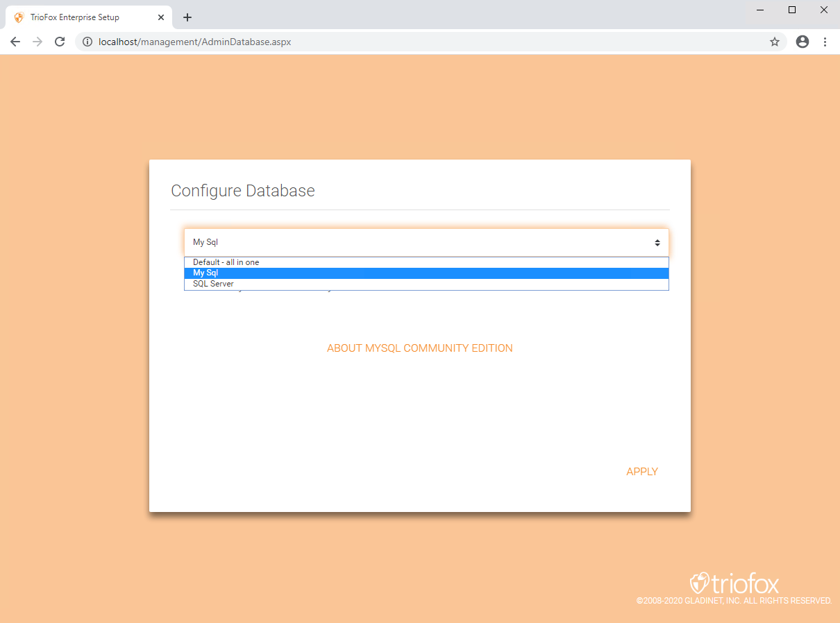This screenshot has height=623, width=840.
Task: Open About MySQL Community Edition link
Action: point(420,348)
